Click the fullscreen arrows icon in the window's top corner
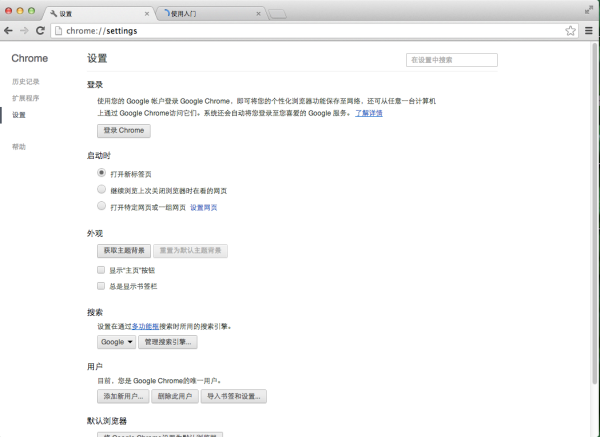Image resolution: width=600 pixels, height=437 pixels. click(x=589, y=10)
